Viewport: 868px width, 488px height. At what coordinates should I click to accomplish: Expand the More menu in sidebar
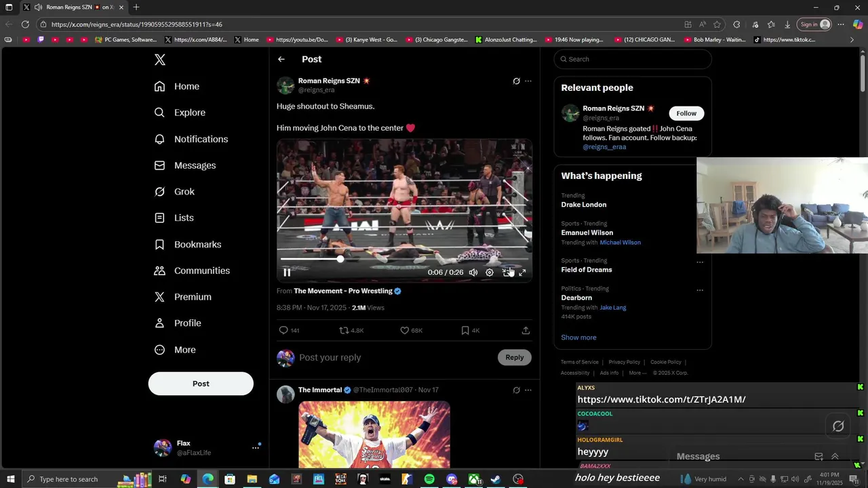[175, 350]
